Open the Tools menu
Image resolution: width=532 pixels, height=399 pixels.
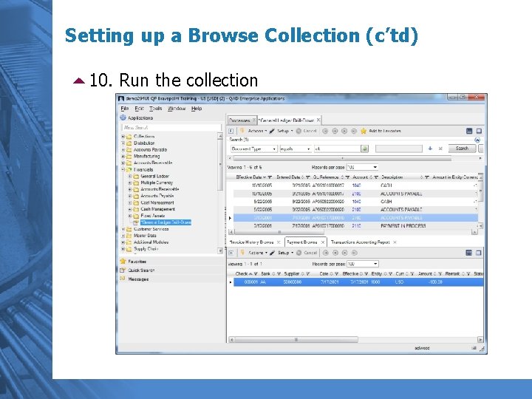tap(155, 109)
